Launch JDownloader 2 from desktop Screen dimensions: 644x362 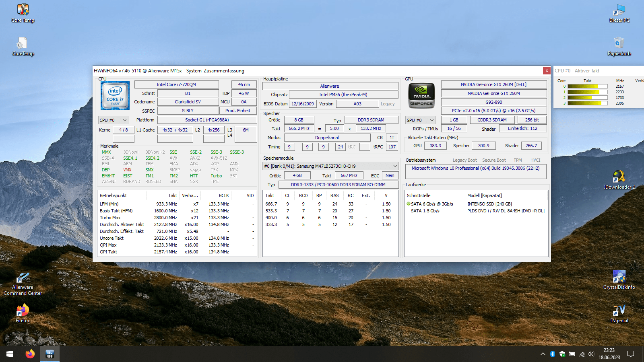(x=619, y=180)
